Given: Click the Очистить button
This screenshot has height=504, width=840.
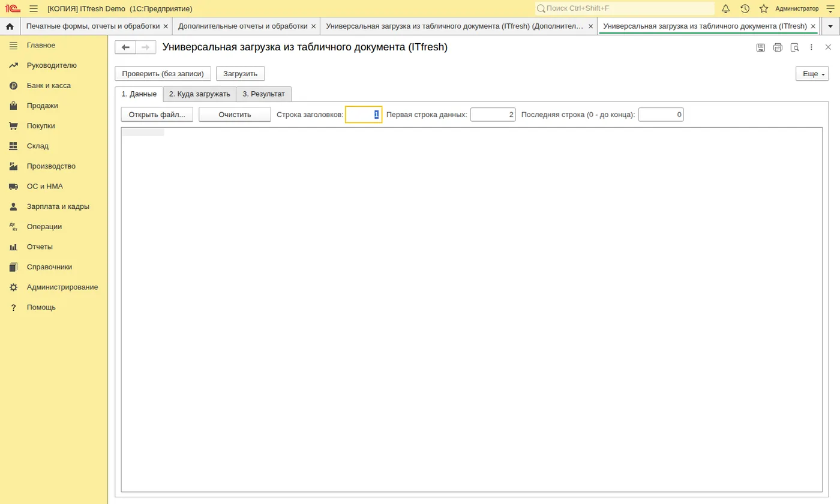Looking at the screenshot, I should coord(235,115).
